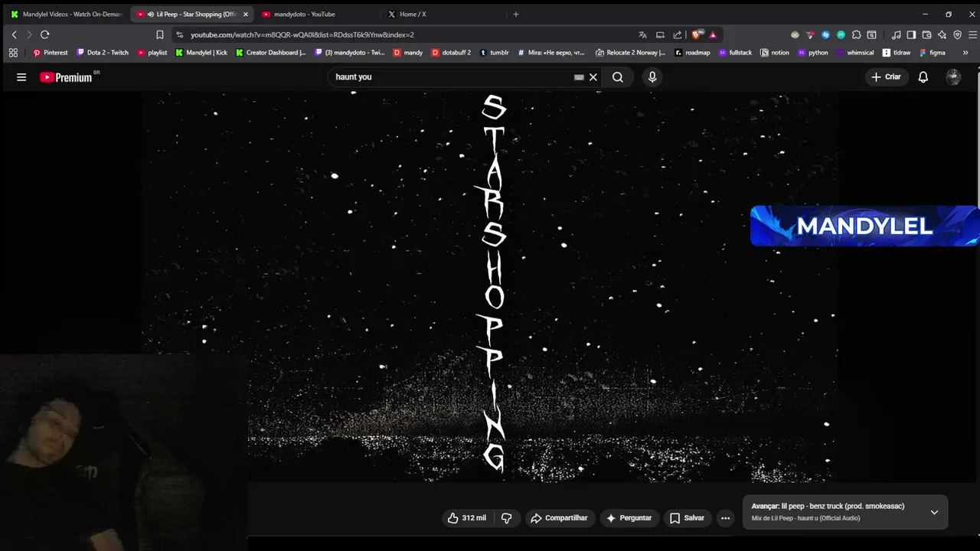Click in the 'haunt you' search field
The height and width of the screenshot is (551, 980).
coord(452,77)
